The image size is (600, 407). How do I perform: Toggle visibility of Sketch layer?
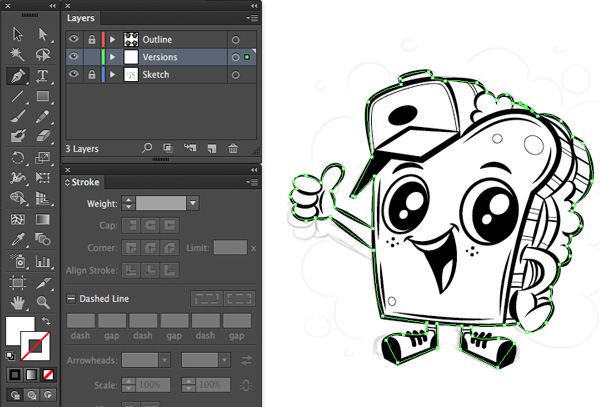coord(74,75)
